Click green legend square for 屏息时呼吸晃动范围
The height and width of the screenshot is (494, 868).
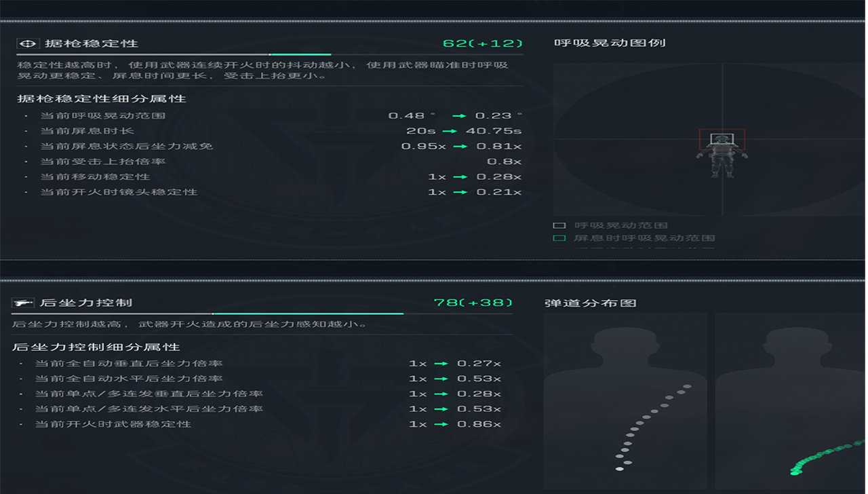tap(559, 238)
